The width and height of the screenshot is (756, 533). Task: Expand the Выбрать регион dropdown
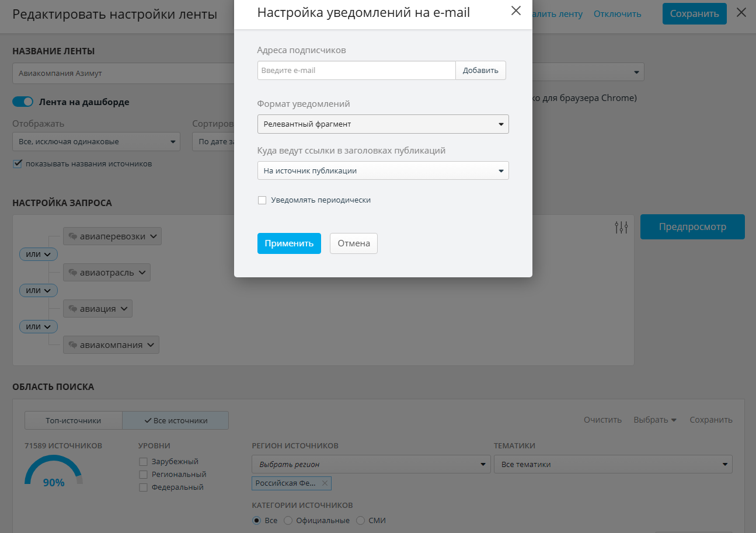(x=371, y=465)
